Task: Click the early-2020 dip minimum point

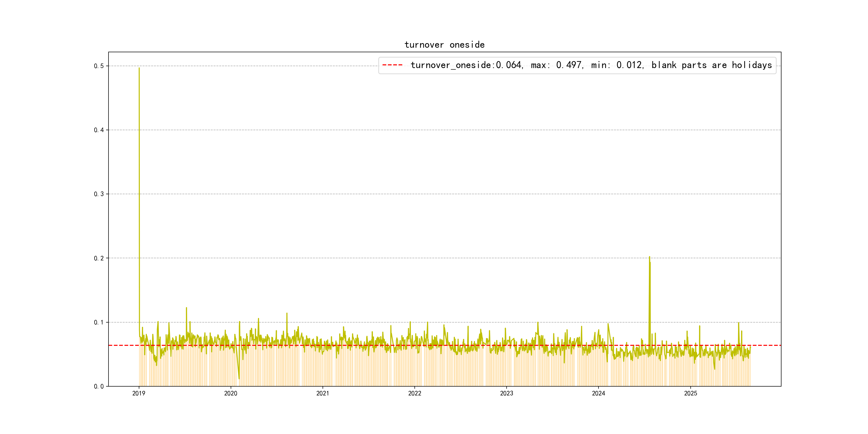Action: coord(239,378)
